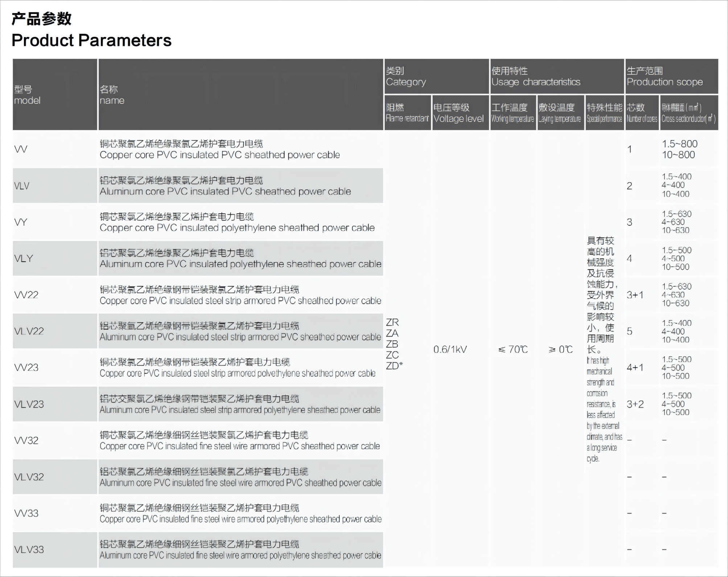This screenshot has width=728, height=577.
Task: Click the 'Category' header cell
Action: [436, 76]
